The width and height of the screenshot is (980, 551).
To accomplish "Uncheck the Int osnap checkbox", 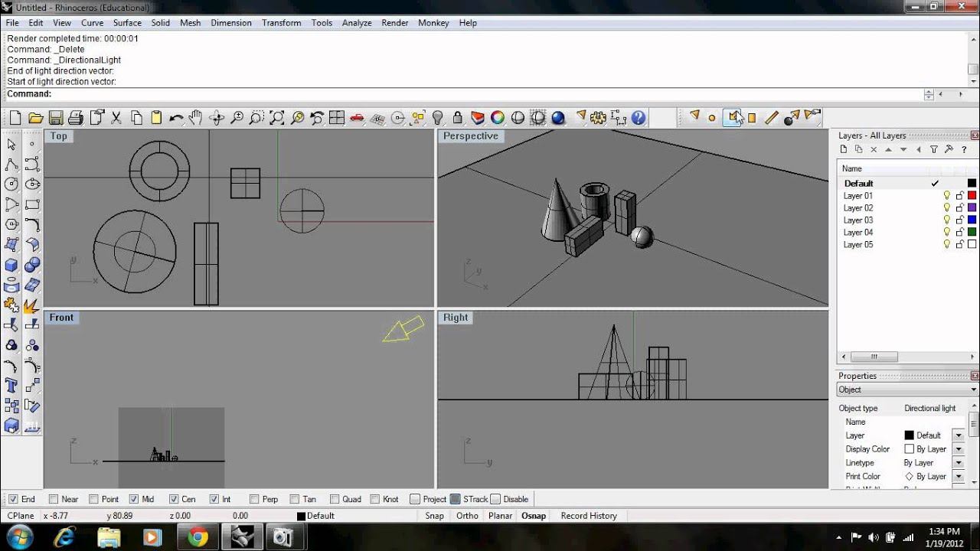I will (214, 499).
